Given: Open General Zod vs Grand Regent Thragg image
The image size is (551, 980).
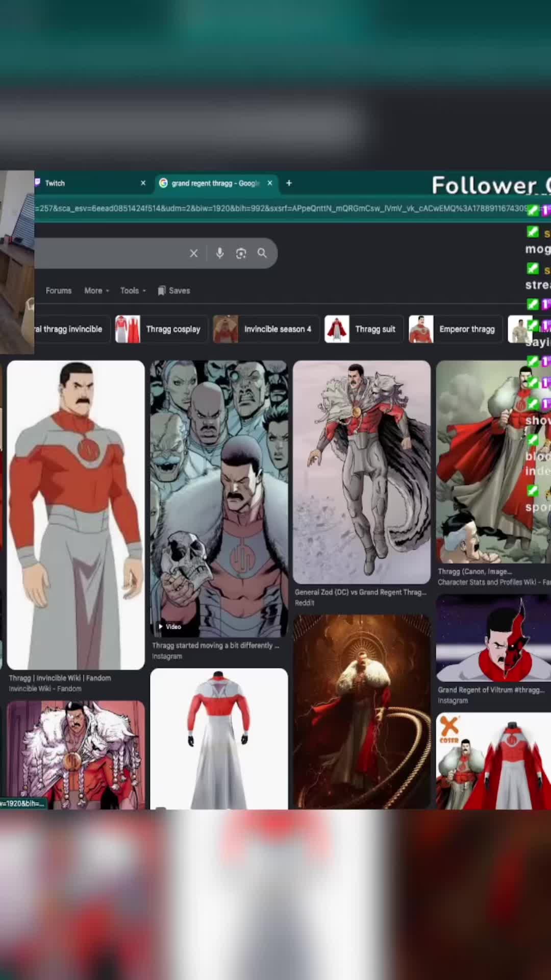Looking at the screenshot, I should (362, 472).
